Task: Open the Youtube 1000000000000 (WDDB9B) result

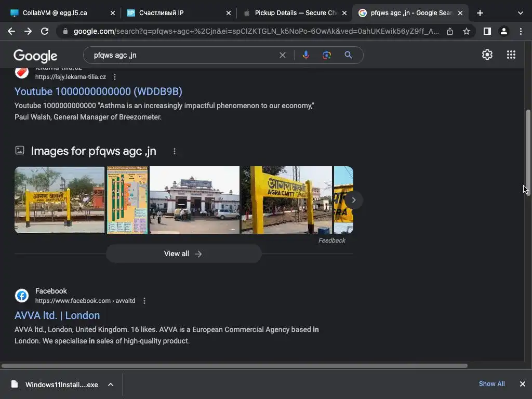Action: click(x=98, y=91)
